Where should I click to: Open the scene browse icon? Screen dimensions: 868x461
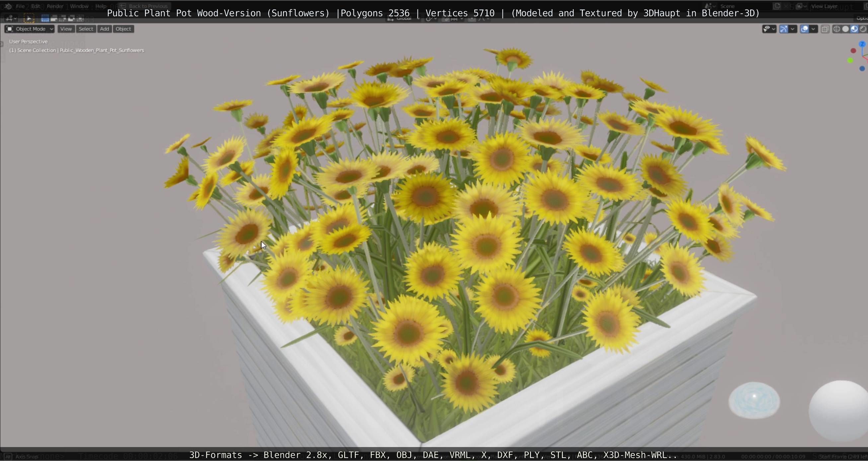(x=710, y=6)
